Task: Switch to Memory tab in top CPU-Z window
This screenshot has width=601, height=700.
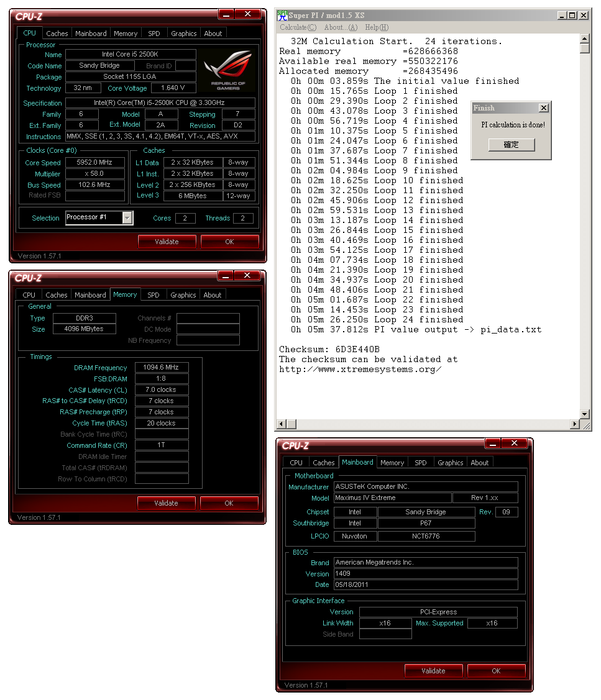Action: (x=126, y=34)
